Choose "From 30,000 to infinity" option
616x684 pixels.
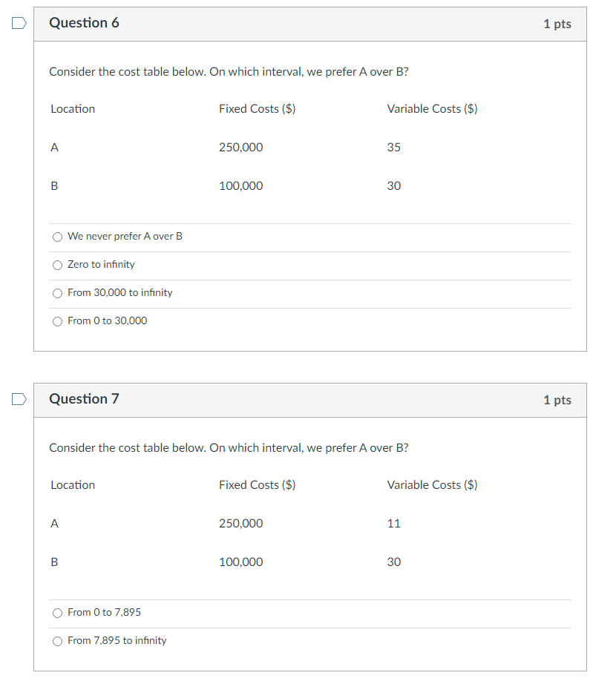57,293
